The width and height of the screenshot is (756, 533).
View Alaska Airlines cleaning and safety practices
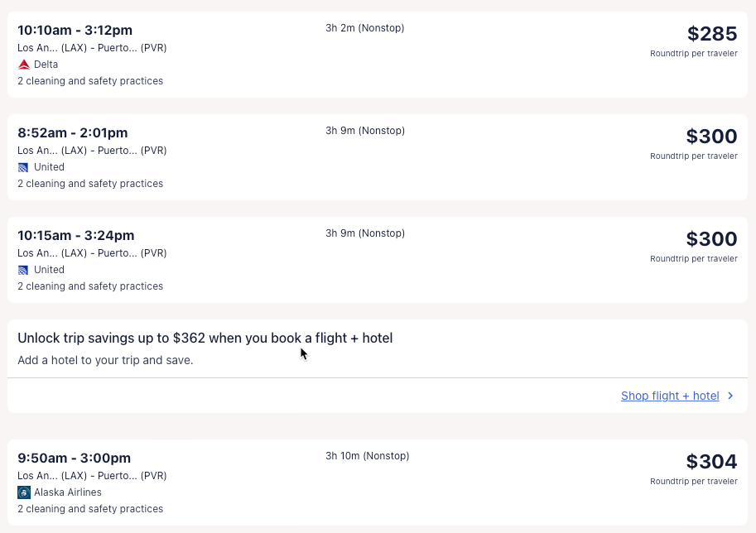[x=90, y=509]
